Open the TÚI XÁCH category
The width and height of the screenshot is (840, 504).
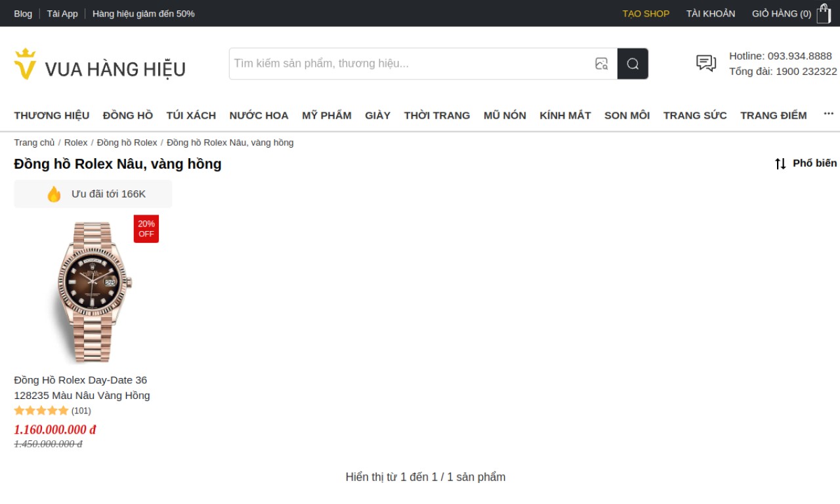pyautogui.click(x=191, y=115)
